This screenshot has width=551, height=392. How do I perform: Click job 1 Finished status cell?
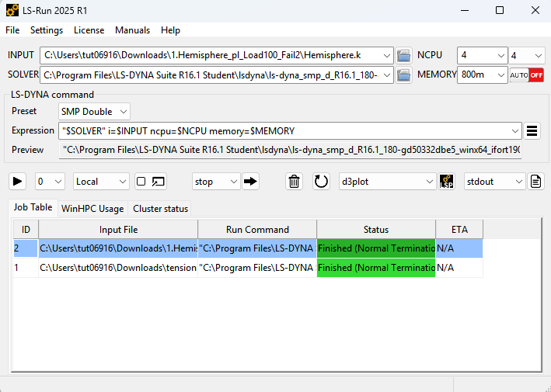tap(376, 268)
